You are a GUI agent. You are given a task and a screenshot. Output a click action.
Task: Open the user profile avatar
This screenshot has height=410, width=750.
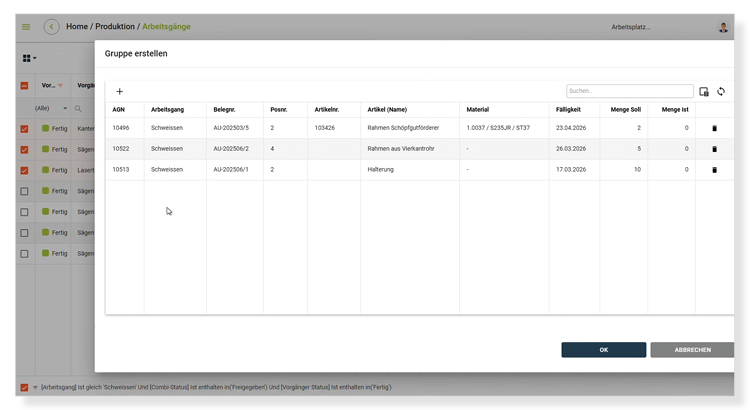point(723,27)
